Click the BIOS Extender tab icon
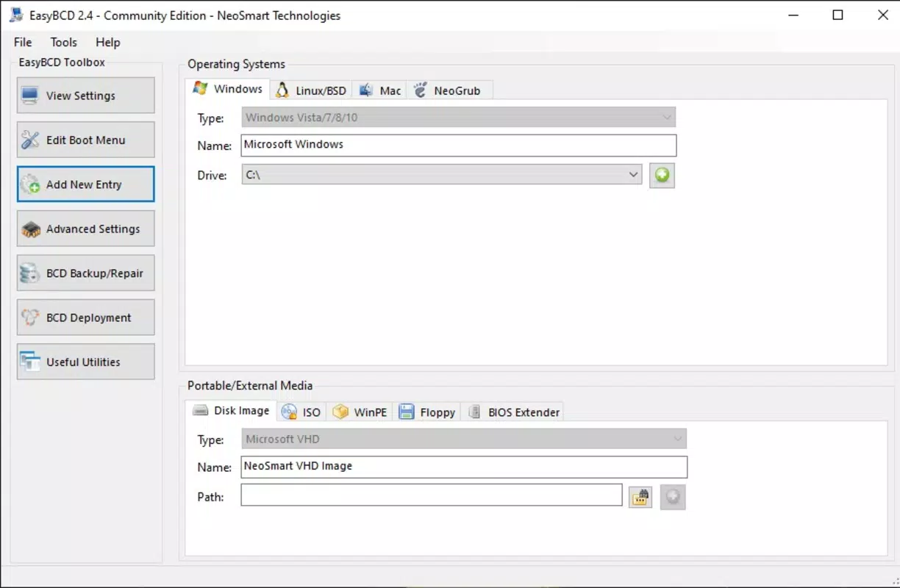Image resolution: width=900 pixels, height=588 pixels. click(x=474, y=412)
